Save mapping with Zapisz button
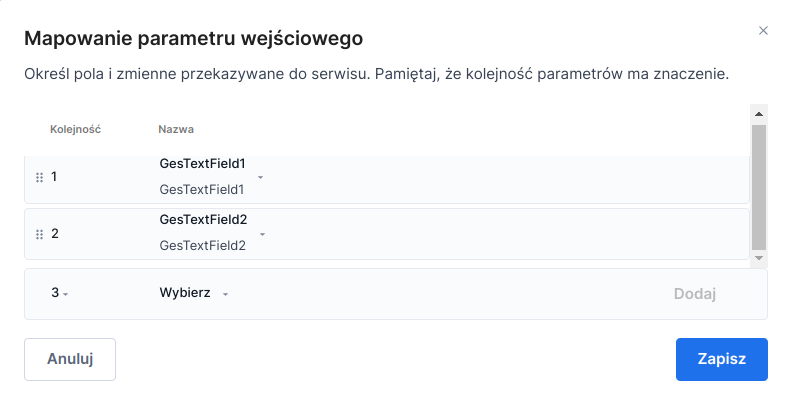791x404 pixels. tap(721, 360)
